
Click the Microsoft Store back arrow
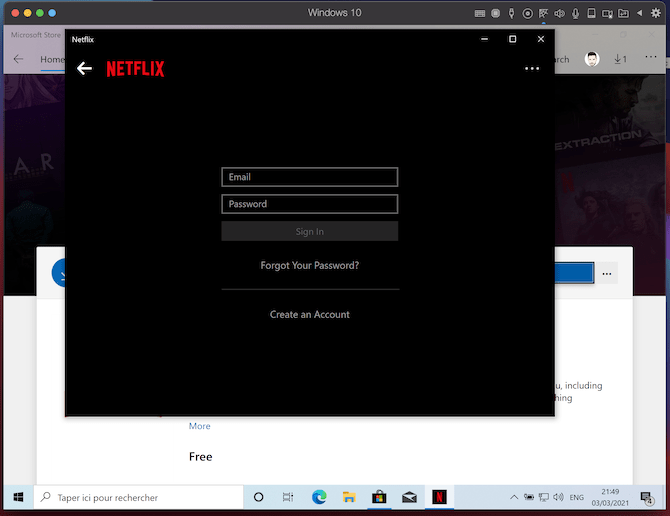click(x=18, y=59)
